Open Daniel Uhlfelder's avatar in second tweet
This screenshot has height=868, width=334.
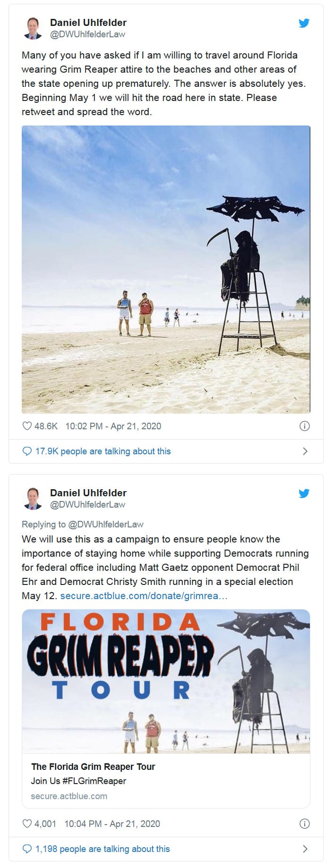click(x=32, y=499)
